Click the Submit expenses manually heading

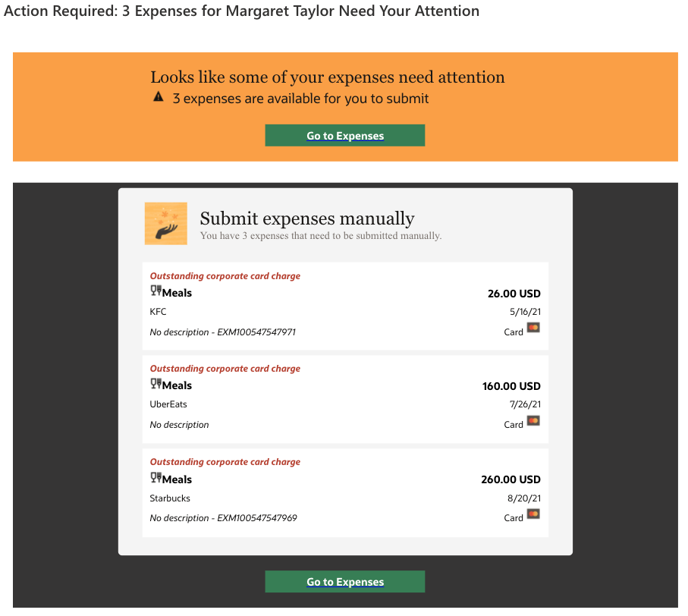307,218
